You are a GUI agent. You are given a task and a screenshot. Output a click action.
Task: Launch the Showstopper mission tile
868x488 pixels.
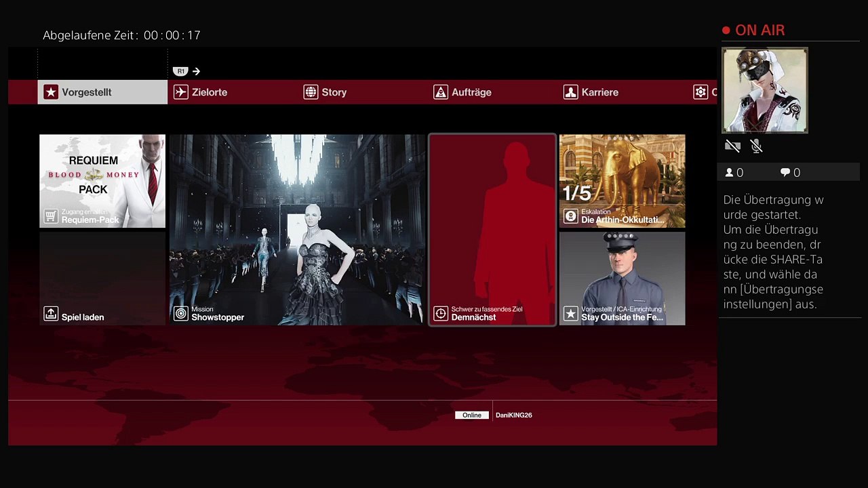pyautogui.click(x=298, y=230)
